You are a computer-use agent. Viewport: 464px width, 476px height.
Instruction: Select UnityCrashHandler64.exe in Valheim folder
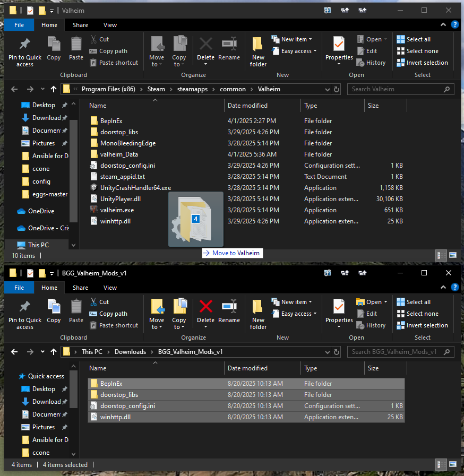tap(135, 188)
